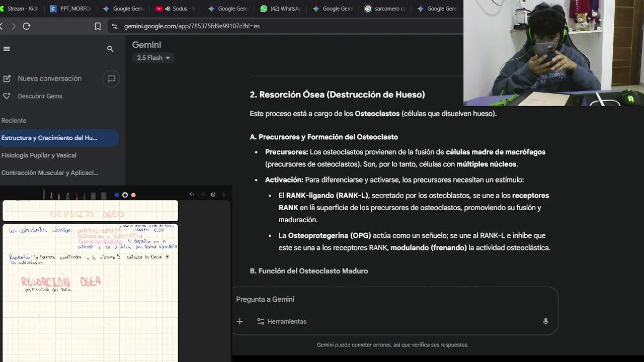
Task: Open the 2.5 Flash model dropdown
Action: point(153,58)
